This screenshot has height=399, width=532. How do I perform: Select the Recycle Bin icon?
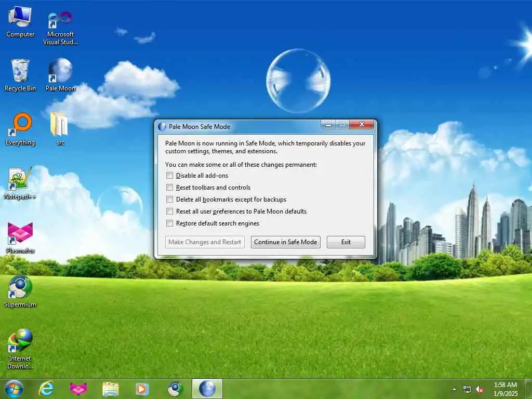(x=20, y=75)
